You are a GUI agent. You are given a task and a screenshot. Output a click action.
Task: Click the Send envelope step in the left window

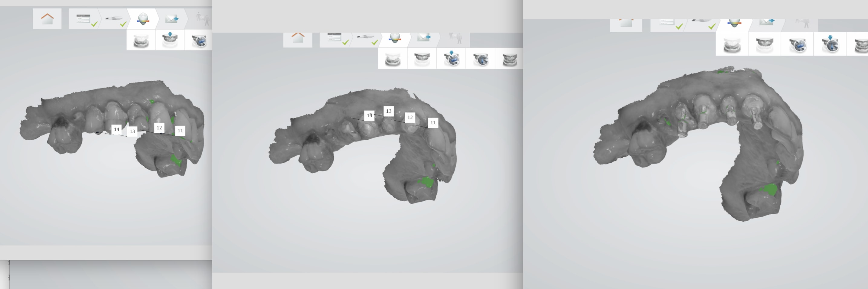pos(171,19)
